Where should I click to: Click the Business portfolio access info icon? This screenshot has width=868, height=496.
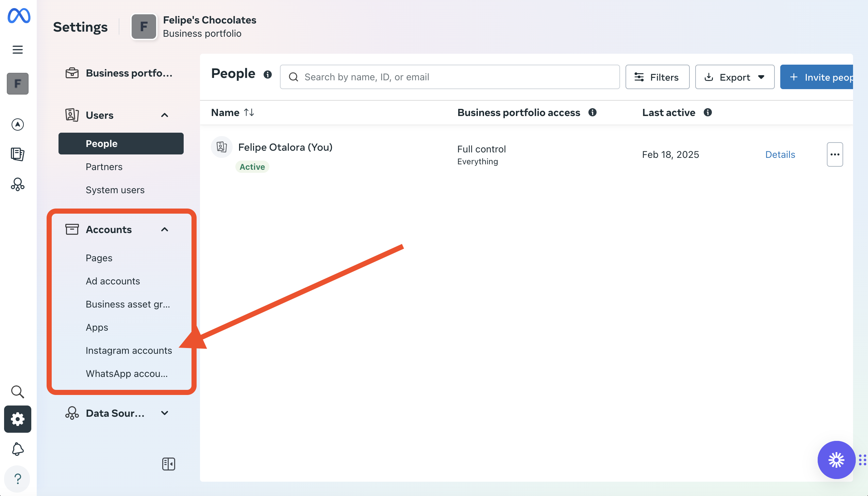click(x=592, y=112)
